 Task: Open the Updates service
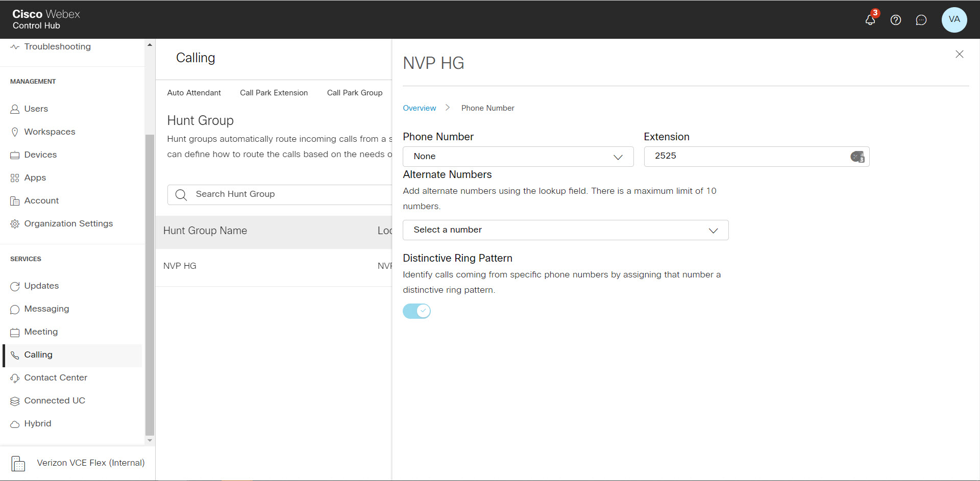coord(41,286)
